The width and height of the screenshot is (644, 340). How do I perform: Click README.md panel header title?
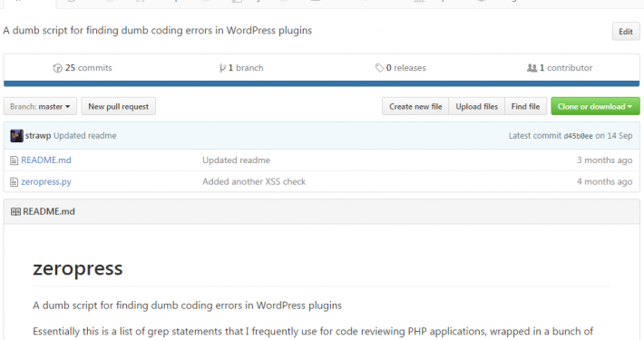[49, 211]
